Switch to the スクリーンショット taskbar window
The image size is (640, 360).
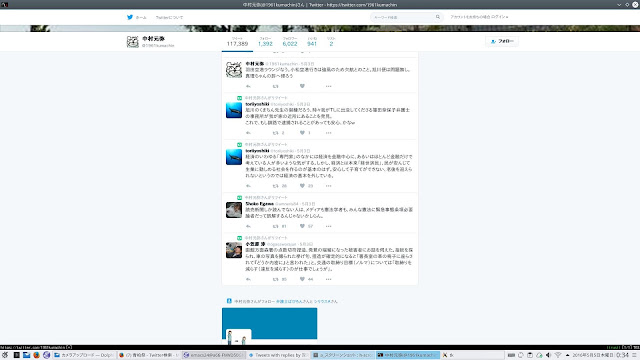coord(343,355)
